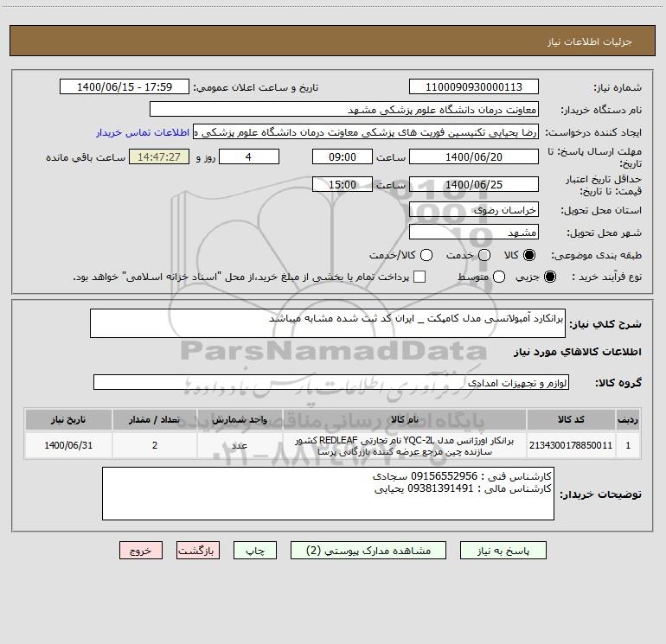
Task: Click remaining days field showing 4
Action: 249,157
